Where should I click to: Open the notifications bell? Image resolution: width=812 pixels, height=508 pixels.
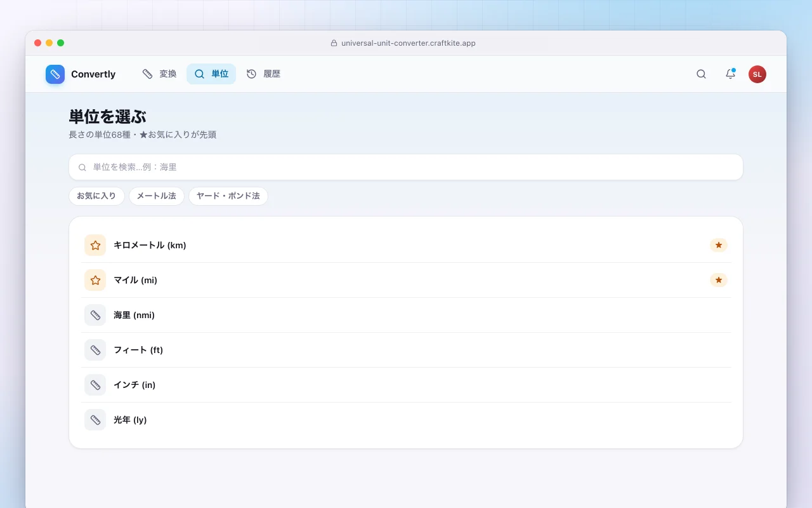[730, 74]
